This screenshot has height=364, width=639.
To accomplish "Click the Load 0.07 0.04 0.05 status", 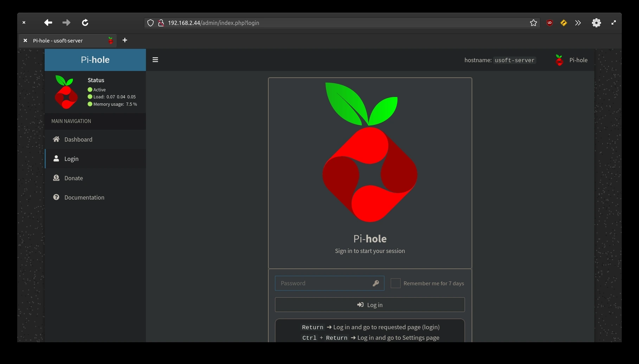I will 112,97.
